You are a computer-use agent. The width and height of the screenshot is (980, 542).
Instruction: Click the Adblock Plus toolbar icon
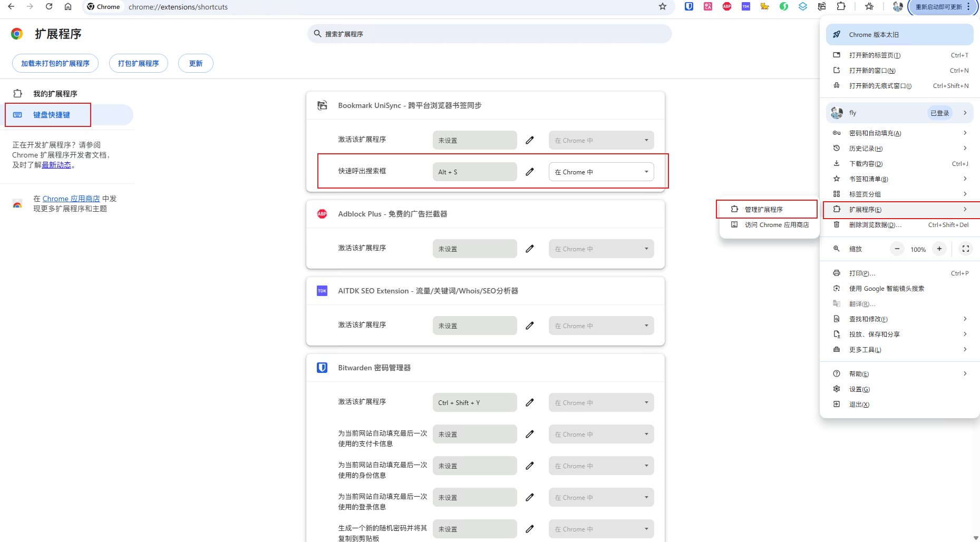[727, 6]
